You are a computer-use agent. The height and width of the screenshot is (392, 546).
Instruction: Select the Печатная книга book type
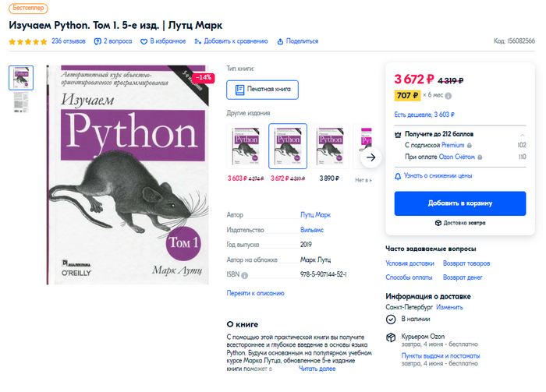point(262,90)
